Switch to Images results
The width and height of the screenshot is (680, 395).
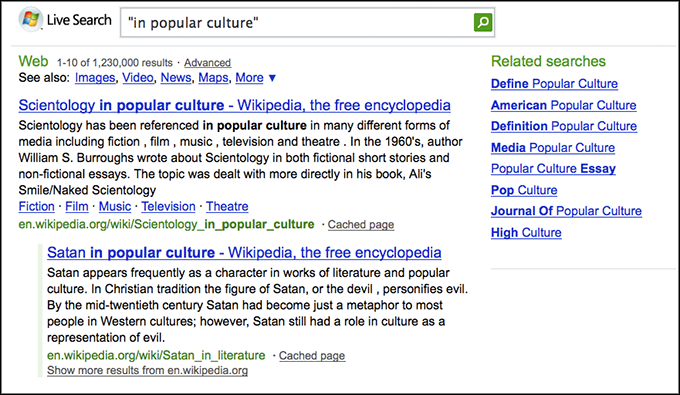95,78
